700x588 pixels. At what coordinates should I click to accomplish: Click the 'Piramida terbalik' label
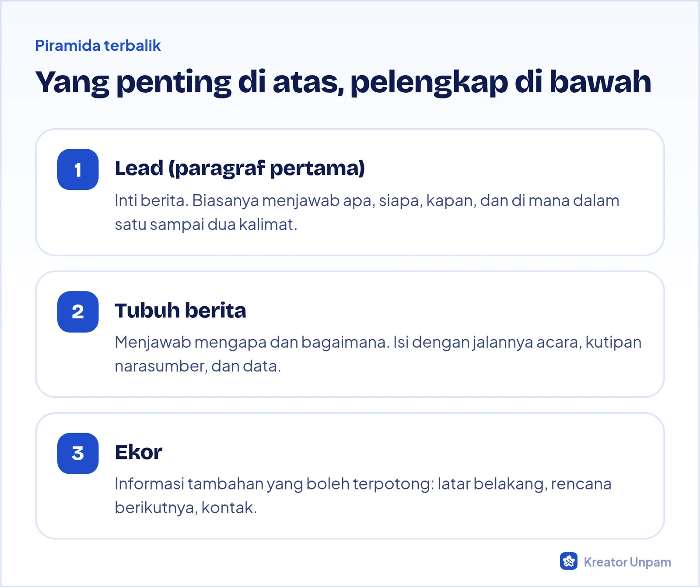coord(98,45)
